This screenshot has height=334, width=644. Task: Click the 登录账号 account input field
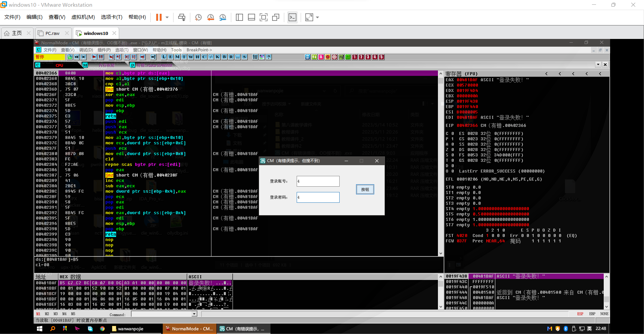click(318, 181)
